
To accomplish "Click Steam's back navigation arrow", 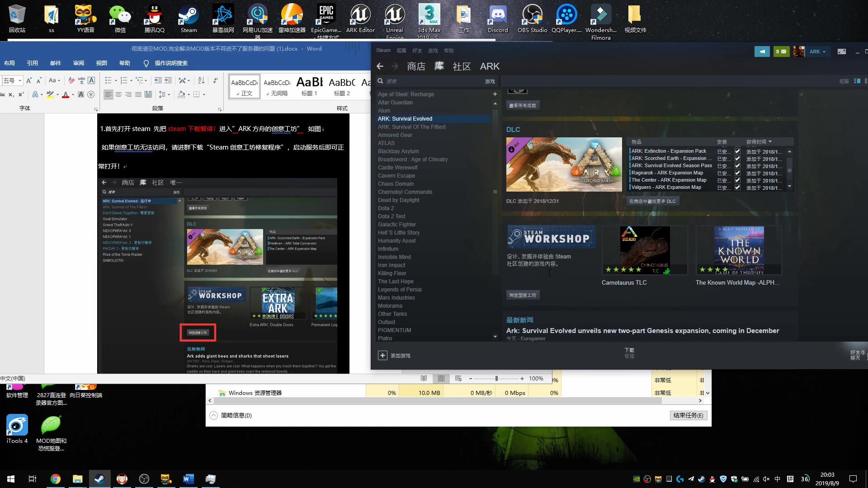I will pos(380,66).
